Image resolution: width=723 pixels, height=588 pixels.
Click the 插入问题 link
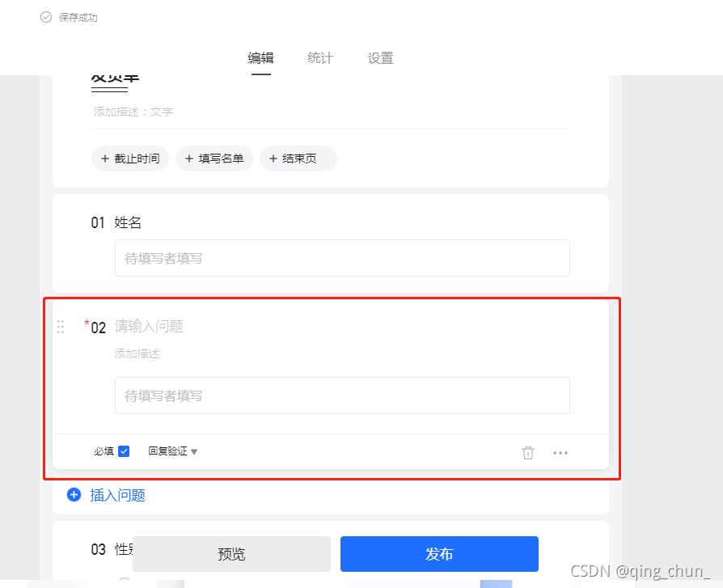117,495
